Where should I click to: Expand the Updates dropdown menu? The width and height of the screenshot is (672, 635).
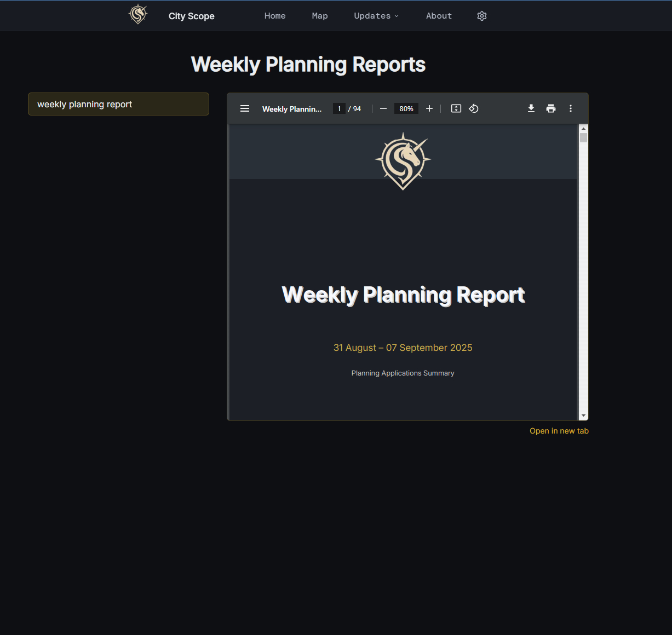[x=376, y=16]
